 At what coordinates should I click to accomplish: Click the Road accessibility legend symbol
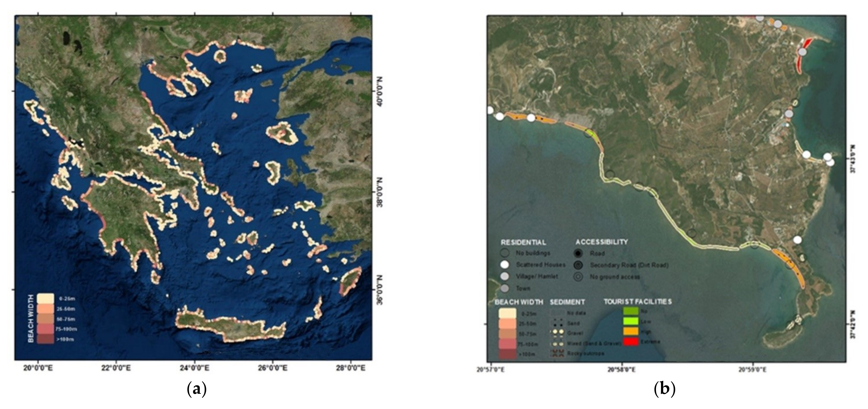(x=578, y=253)
